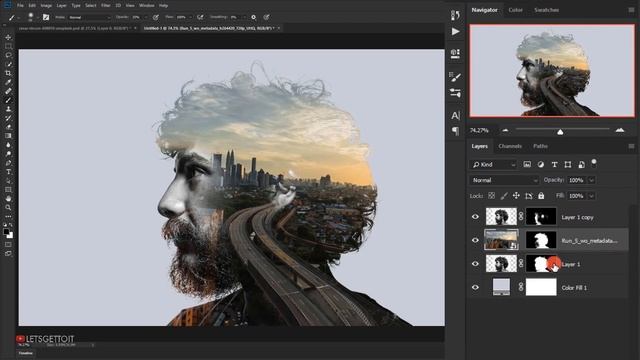This screenshot has height=360, width=640.
Task: Filter layers by type layers icon
Action: click(x=554, y=164)
